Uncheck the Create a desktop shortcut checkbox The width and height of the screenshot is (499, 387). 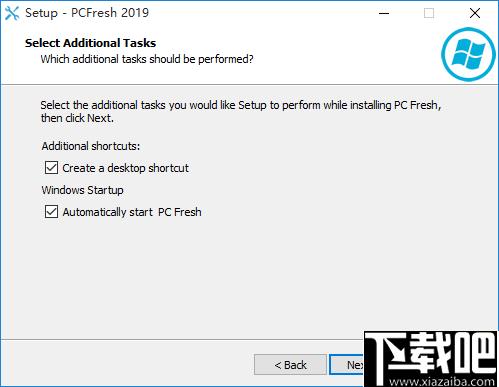point(51,168)
